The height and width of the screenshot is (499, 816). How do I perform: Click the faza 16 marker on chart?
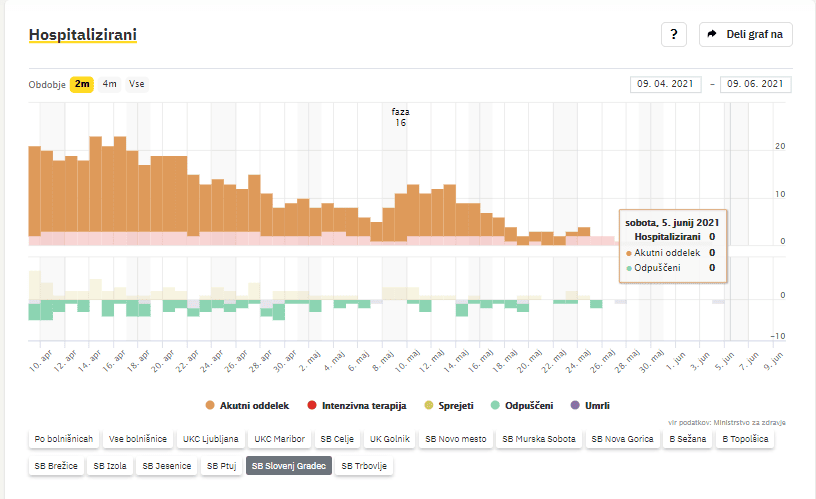(x=400, y=117)
